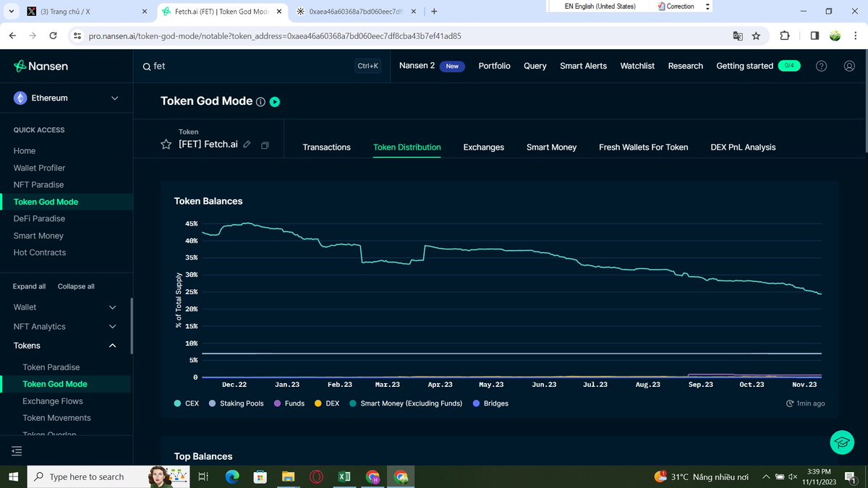868x488 pixels.
Task: Play the Token God Mode tutorial video
Action: [x=275, y=102]
